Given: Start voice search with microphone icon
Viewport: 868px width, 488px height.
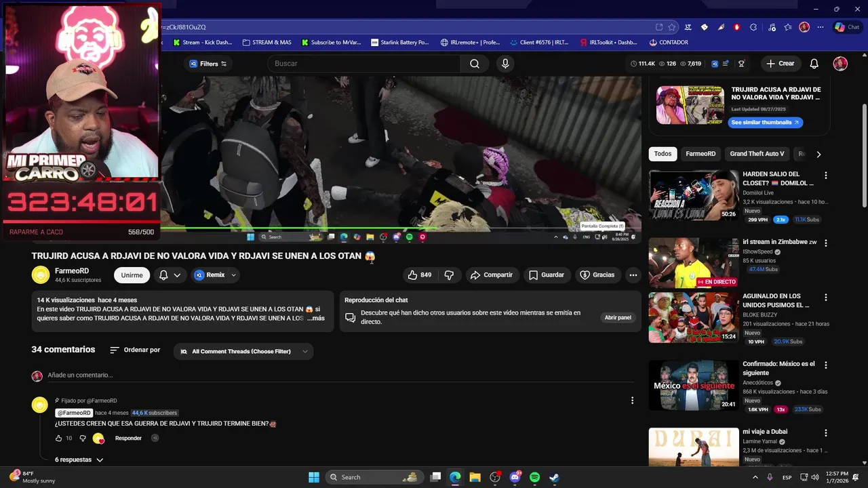Looking at the screenshot, I should [x=505, y=64].
